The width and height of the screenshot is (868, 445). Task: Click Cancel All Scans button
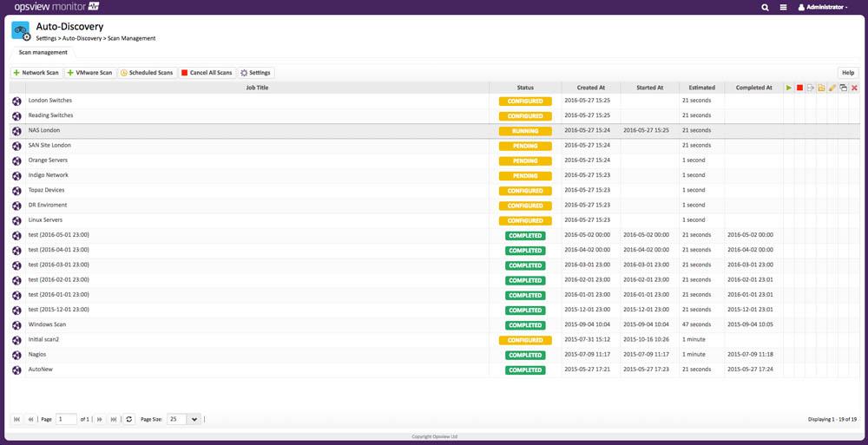(207, 73)
